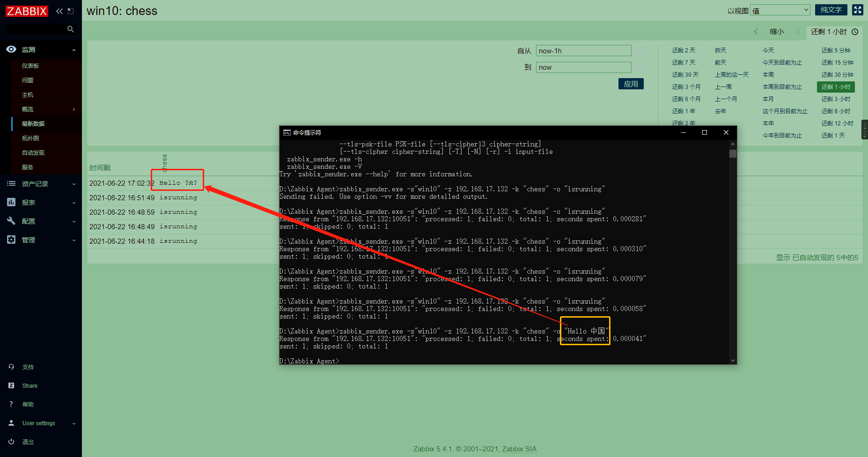Collapse the sidebar with the double-chevron icon

[x=59, y=11]
